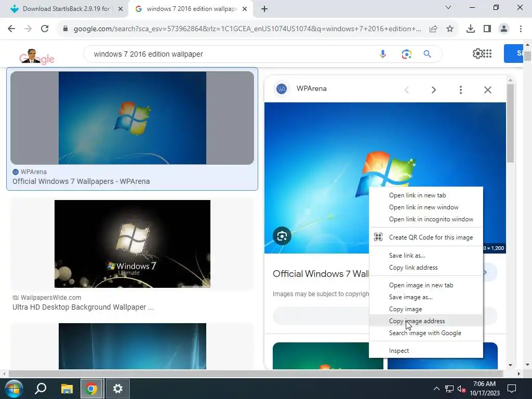Open the Settings gear on taskbar
532x399 pixels.
pos(118,389)
